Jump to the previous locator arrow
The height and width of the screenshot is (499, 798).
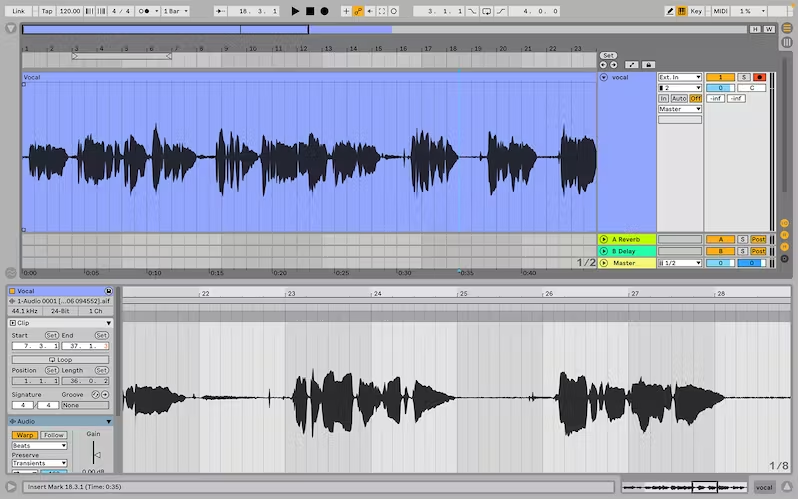point(603,65)
